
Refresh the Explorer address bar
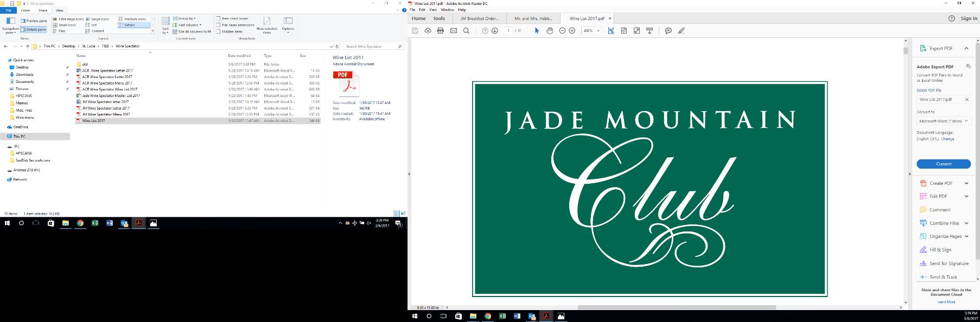(337, 47)
